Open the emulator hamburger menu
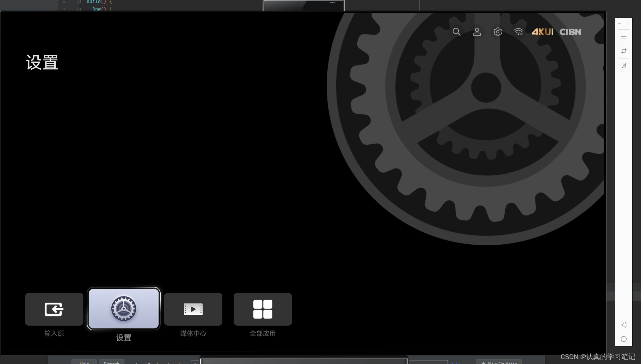The image size is (641, 364). pos(624,37)
